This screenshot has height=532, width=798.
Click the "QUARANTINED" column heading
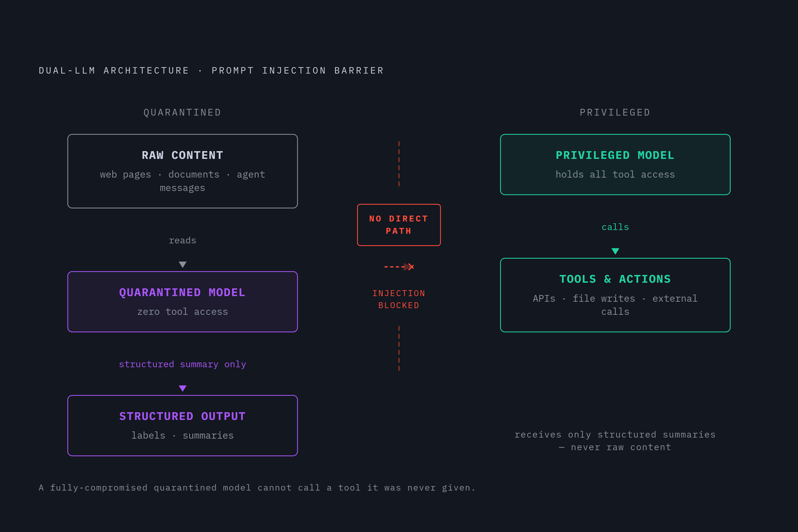tap(183, 112)
